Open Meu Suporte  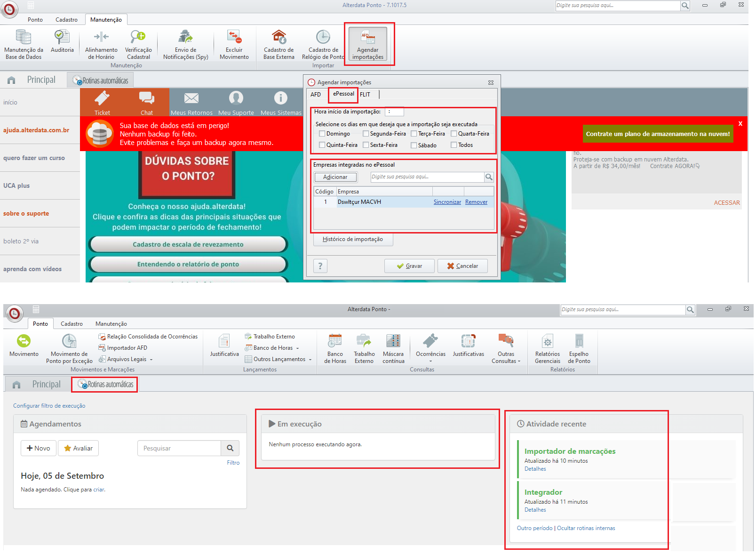coord(236,103)
